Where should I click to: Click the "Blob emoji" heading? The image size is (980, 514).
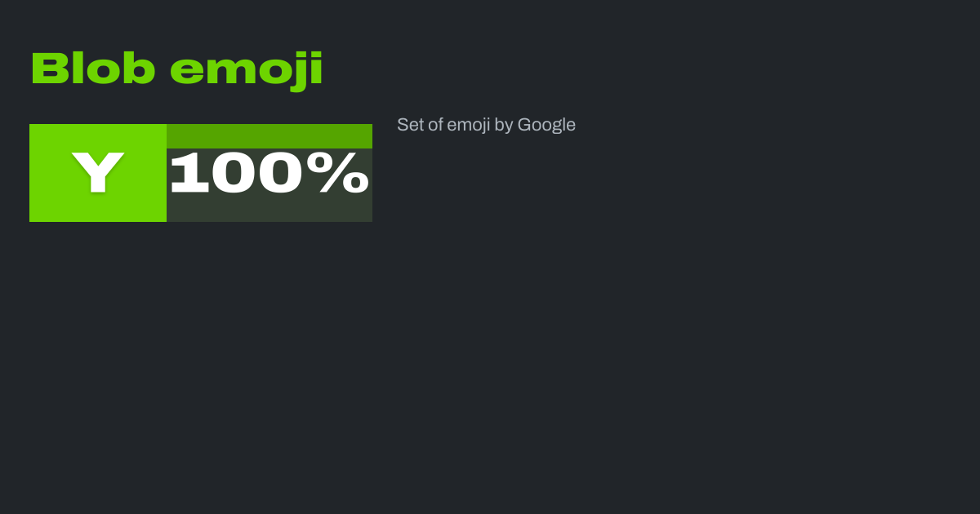176,69
